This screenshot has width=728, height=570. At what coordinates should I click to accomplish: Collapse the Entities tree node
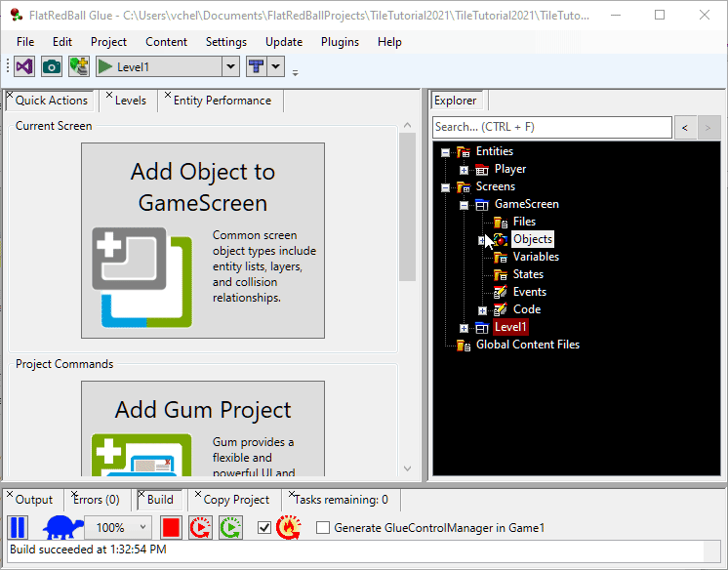445,152
